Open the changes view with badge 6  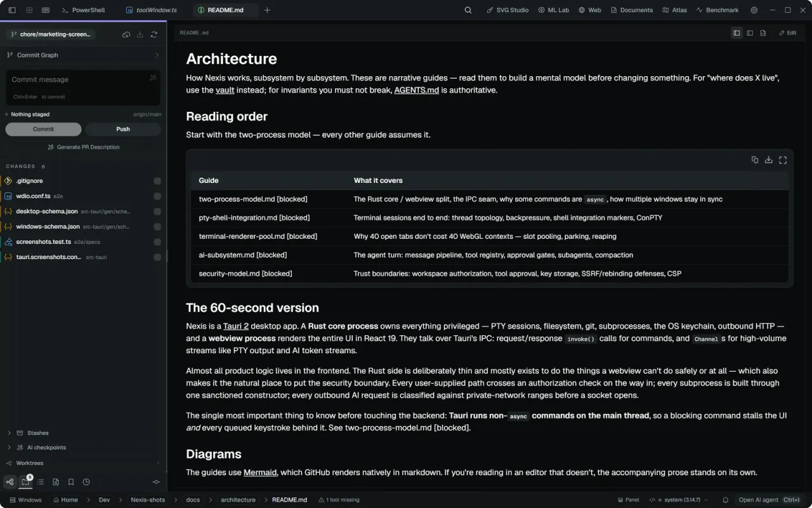[x=25, y=481]
